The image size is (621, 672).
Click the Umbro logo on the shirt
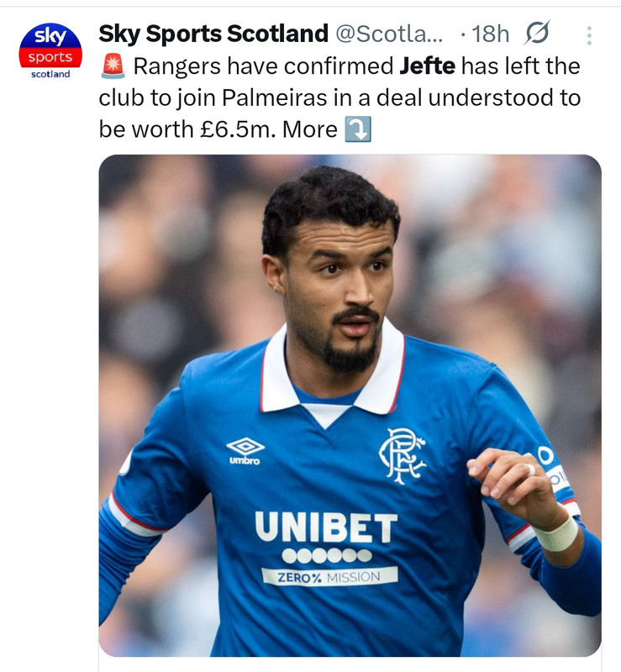point(245,450)
